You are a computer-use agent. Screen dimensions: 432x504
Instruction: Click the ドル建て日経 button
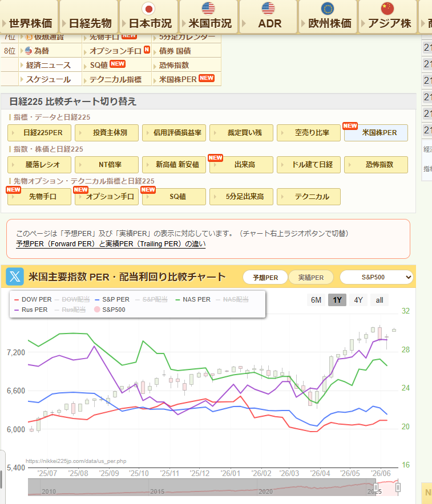(309, 165)
